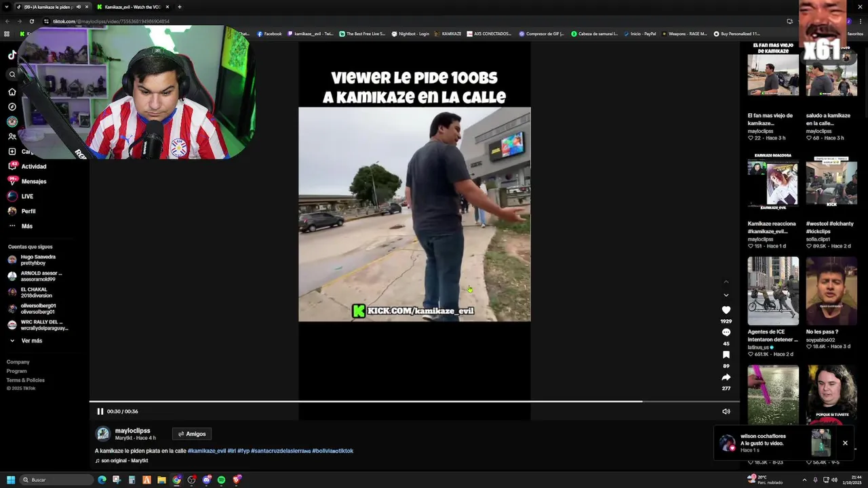Open mayloclipss profile avatar
The image size is (868, 488).
click(103, 434)
